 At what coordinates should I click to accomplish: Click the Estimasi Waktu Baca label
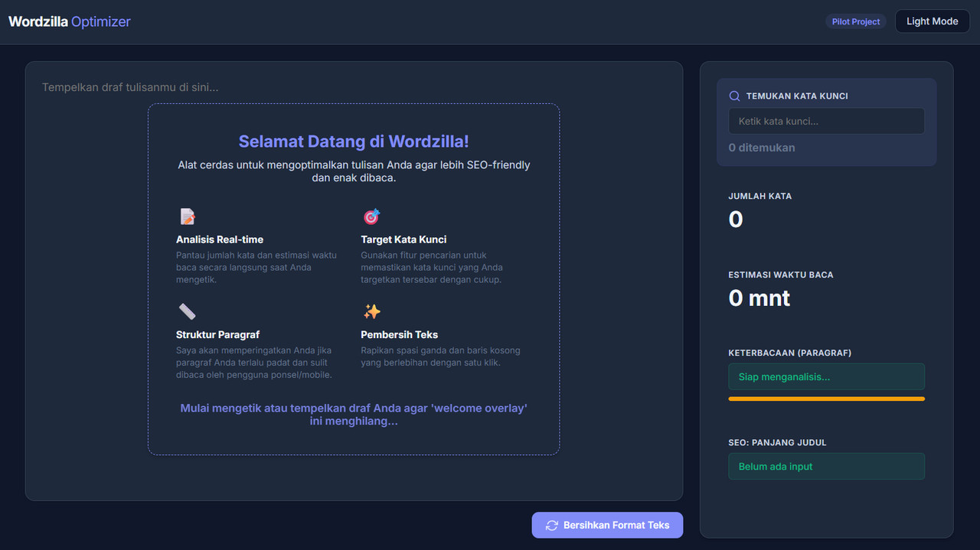click(781, 275)
